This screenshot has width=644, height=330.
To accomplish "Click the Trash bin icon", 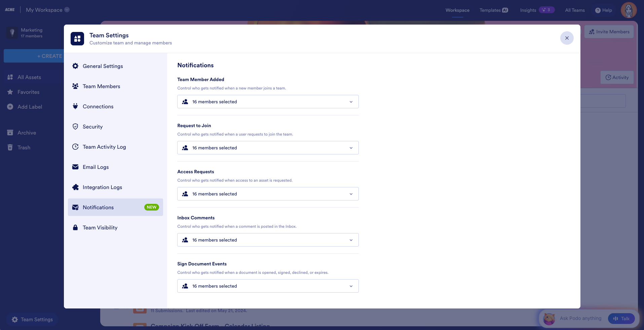I will pos(10,147).
